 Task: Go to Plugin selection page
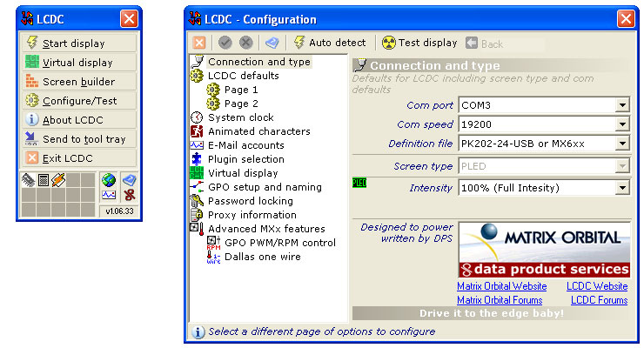coord(246,159)
